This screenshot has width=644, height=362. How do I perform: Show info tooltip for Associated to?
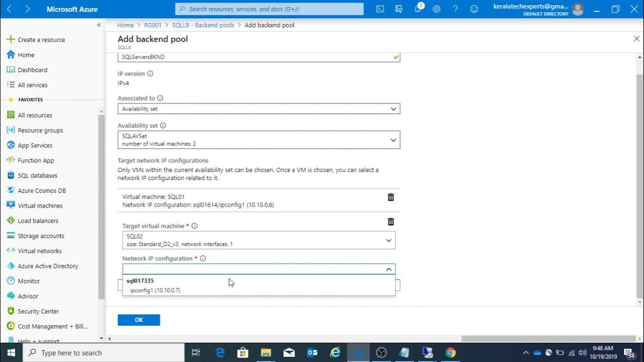click(160, 99)
